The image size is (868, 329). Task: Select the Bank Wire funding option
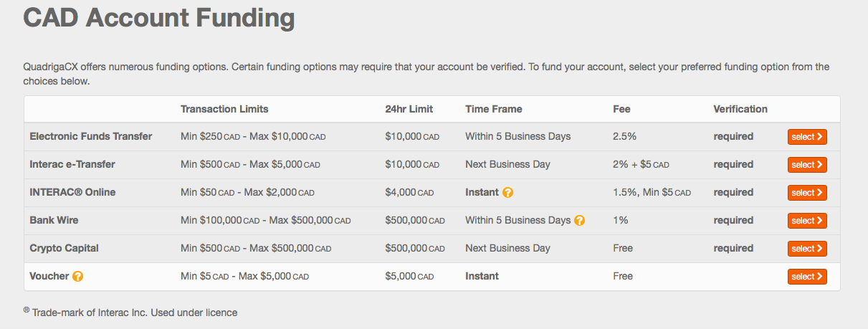pos(807,221)
